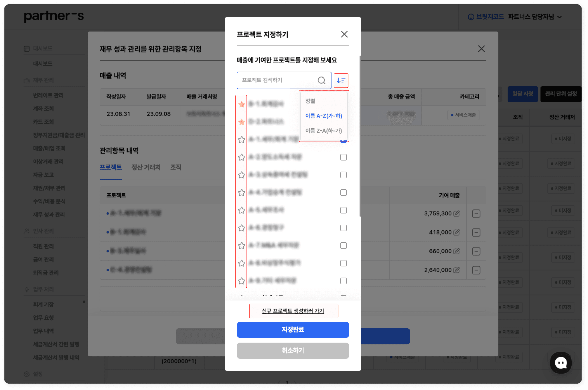588x390 pixels.
Task: Star the A-5 project row
Action: point(241,210)
